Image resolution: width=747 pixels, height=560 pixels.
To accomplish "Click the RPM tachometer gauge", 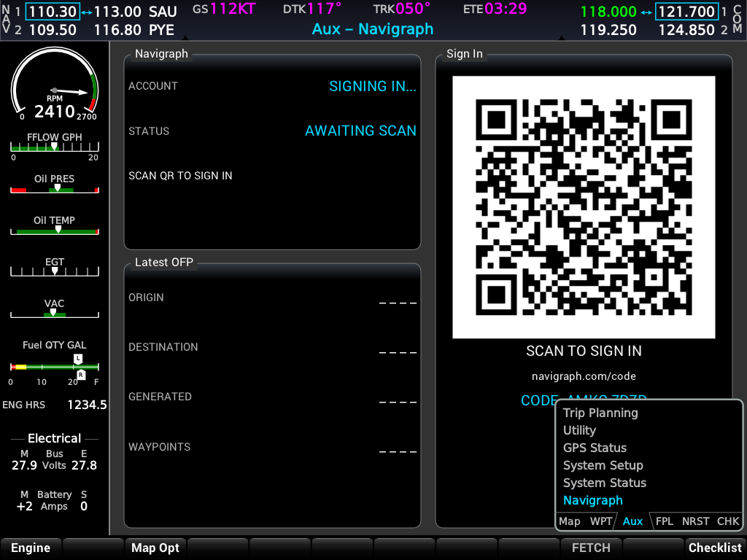I will click(x=55, y=84).
